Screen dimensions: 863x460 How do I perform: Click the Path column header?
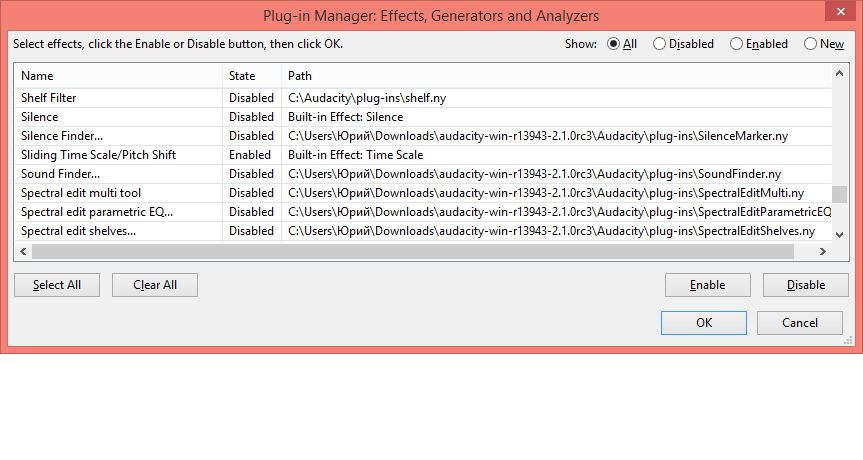click(555, 76)
